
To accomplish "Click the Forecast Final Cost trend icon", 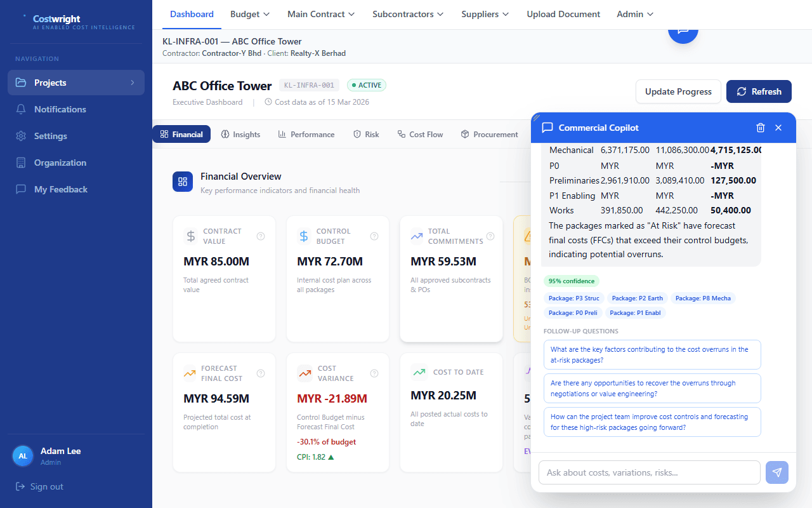I will (190, 373).
